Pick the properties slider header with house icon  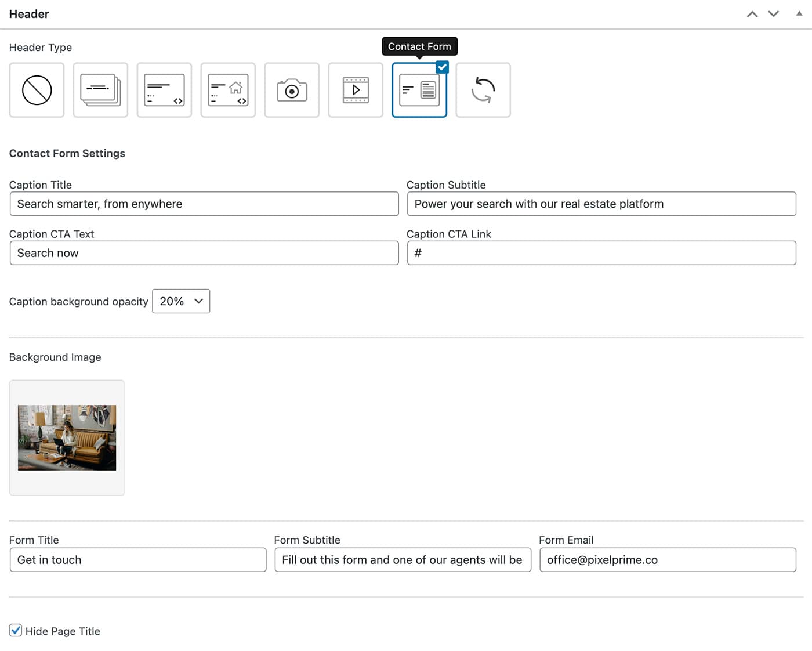tap(228, 90)
